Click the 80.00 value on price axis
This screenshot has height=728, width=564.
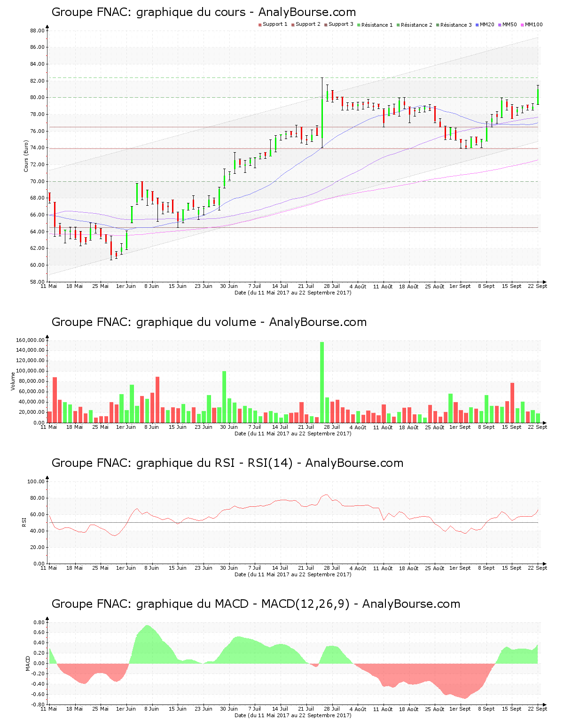point(38,98)
